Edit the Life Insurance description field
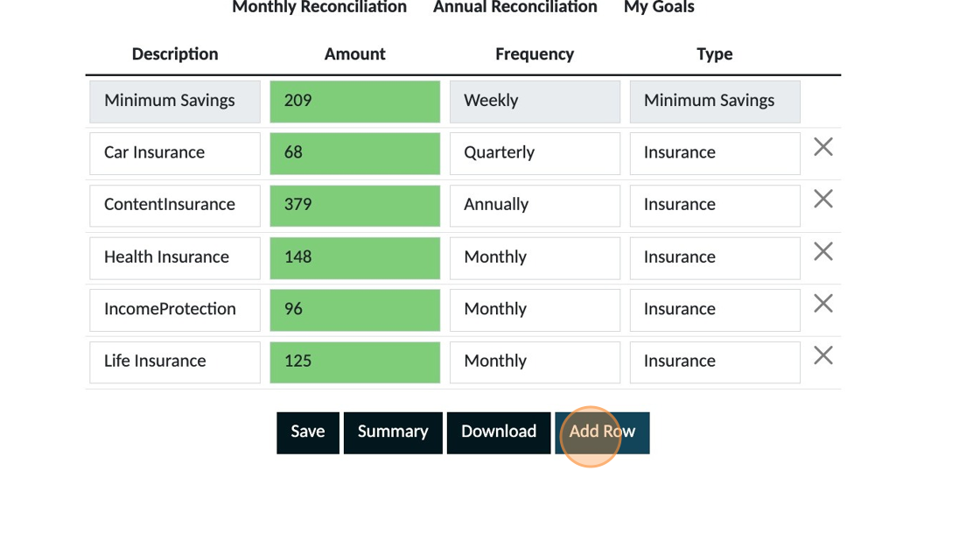Viewport: 980px width, 548px height. [175, 362]
